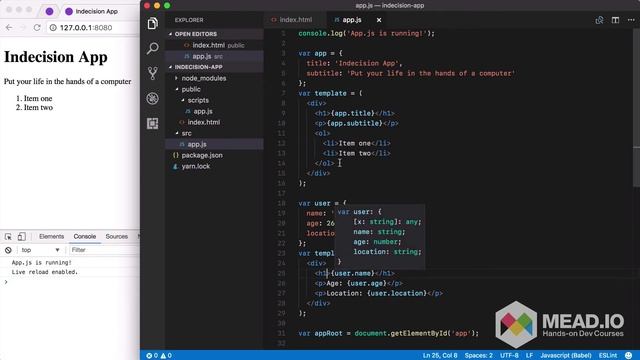Click the {user.name} expression in editor
This screenshot has width=640, height=360.
click(353, 273)
